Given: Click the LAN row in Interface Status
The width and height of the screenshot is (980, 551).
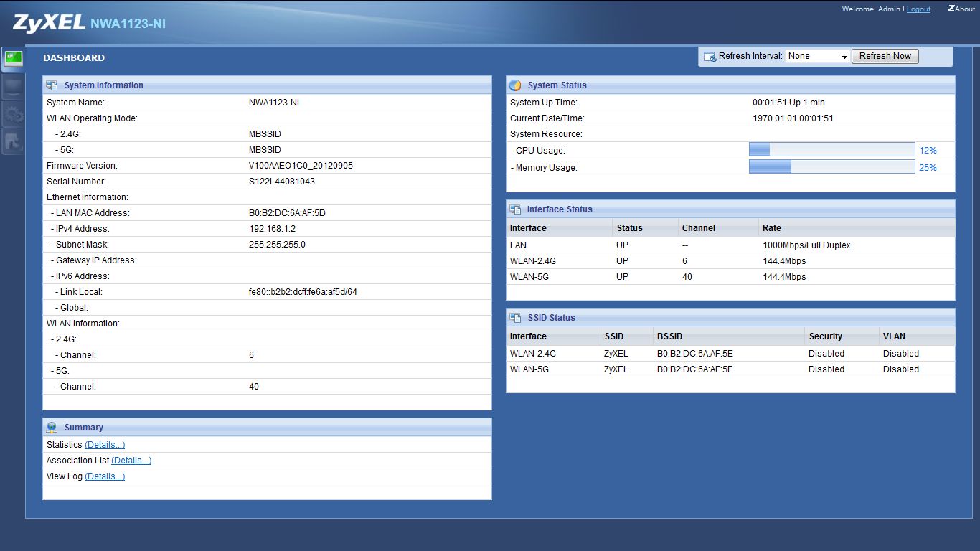Looking at the screenshot, I should pyautogui.click(x=730, y=245).
